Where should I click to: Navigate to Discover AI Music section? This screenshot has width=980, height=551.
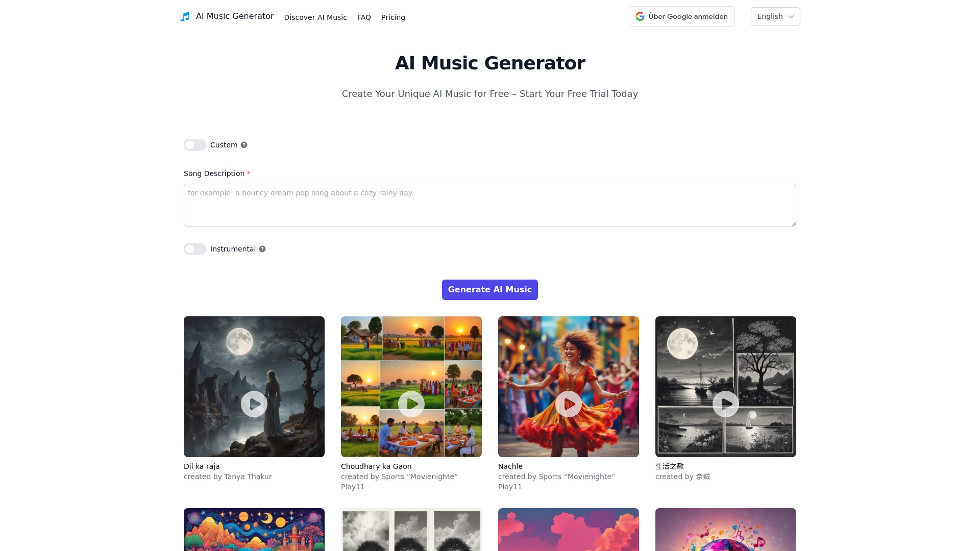[x=315, y=17]
